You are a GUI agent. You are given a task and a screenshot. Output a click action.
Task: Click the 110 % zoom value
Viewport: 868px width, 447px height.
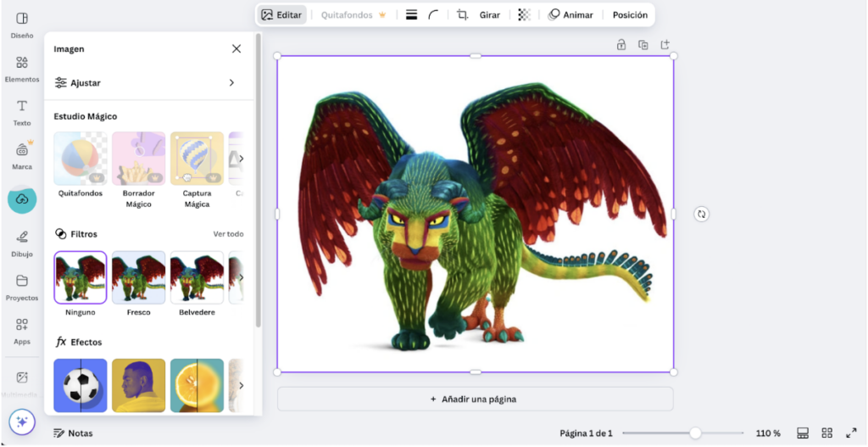[768, 433]
